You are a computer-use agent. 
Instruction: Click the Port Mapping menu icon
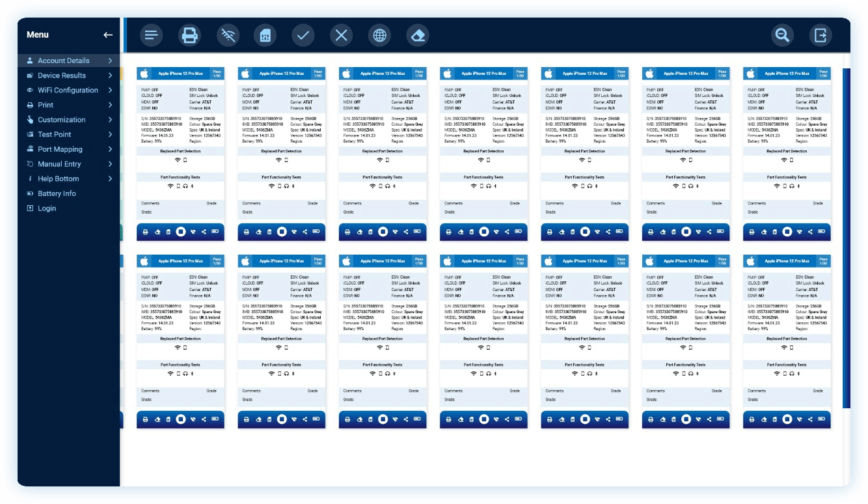coord(30,149)
